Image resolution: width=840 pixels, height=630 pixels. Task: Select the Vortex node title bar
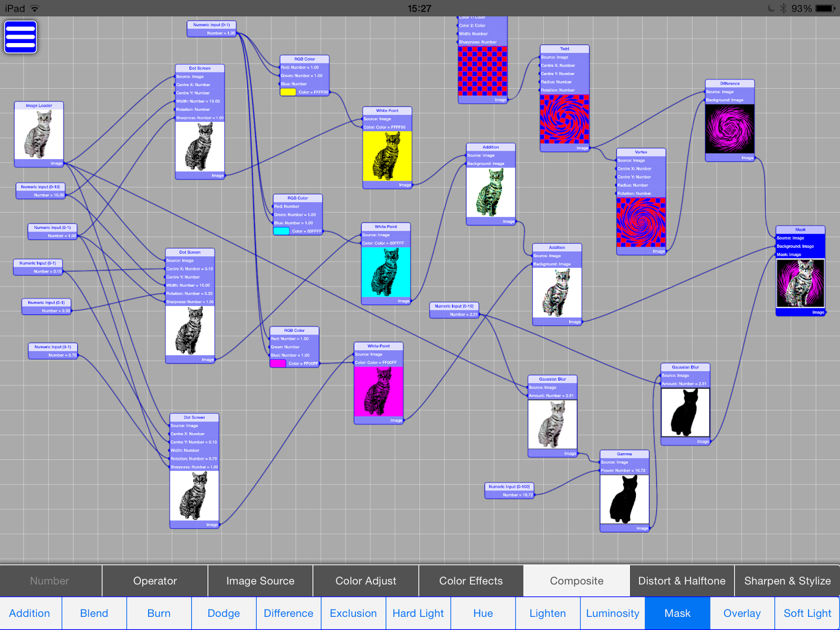point(641,152)
